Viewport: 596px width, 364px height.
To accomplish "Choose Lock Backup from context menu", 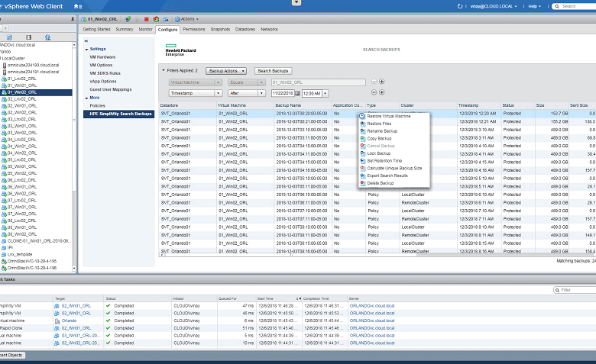I will [x=394, y=153].
